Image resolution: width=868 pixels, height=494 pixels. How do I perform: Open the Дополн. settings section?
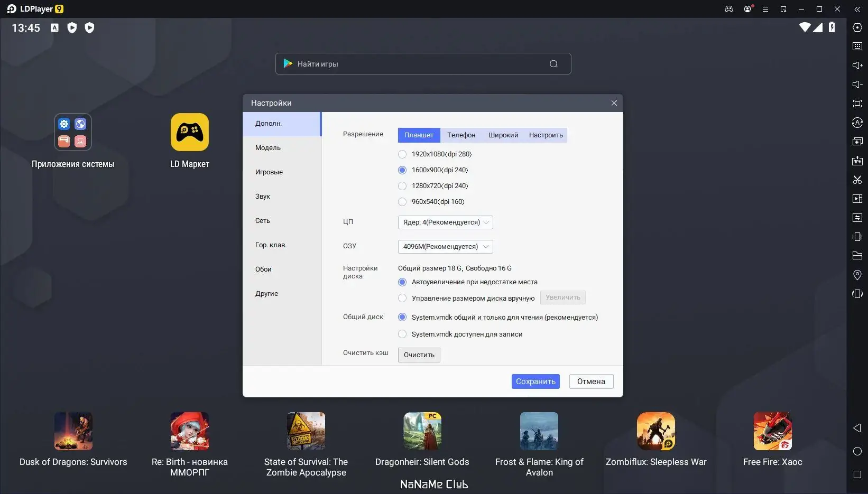(282, 124)
